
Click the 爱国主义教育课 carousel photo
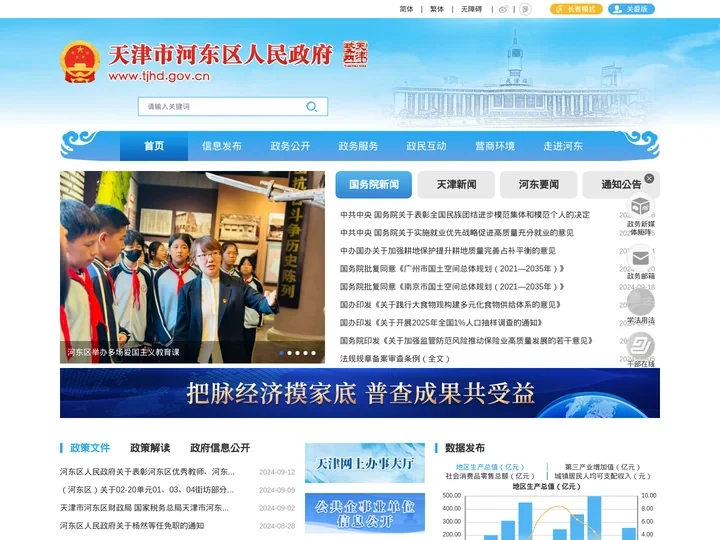click(x=192, y=267)
